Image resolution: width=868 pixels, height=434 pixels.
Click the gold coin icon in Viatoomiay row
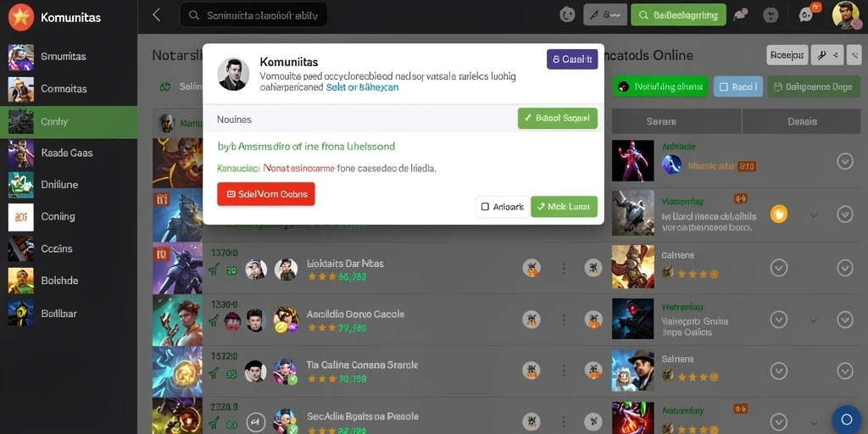click(x=778, y=214)
